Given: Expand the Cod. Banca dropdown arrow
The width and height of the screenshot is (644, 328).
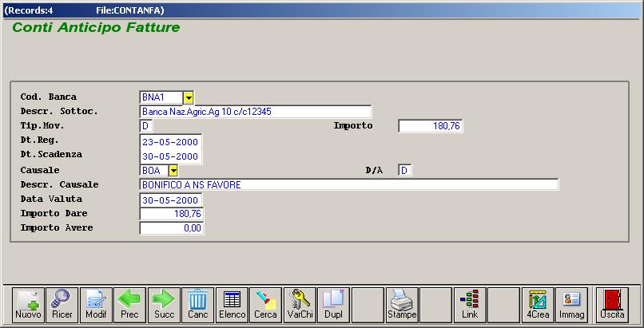Looking at the screenshot, I should pyautogui.click(x=189, y=97).
